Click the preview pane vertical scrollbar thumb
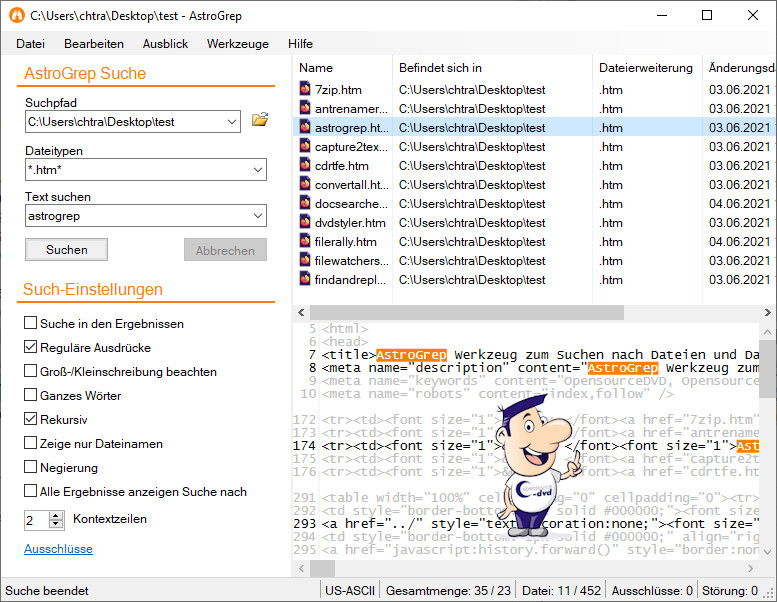Screen dimensions: 777x602 (767, 368)
